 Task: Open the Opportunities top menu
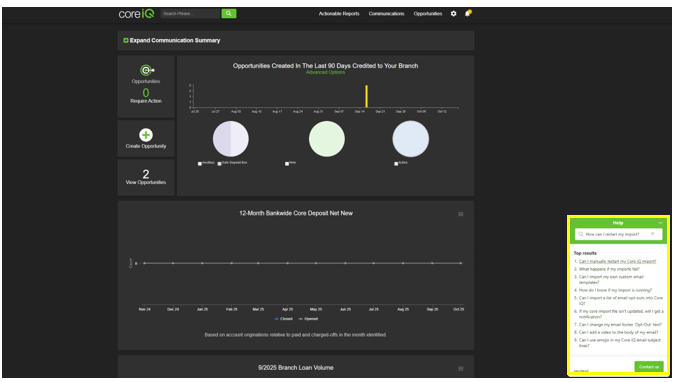pyautogui.click(x=428, y=14)
